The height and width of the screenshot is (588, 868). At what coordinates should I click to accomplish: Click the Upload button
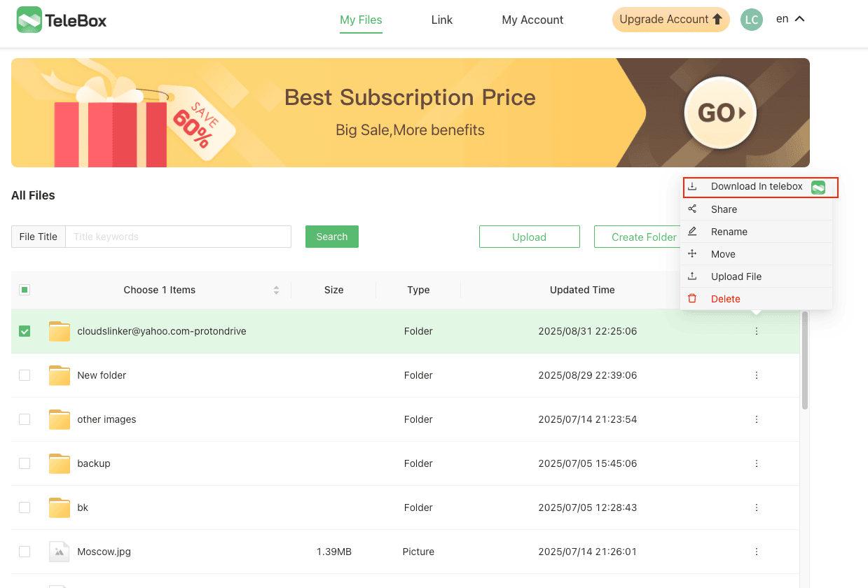(530, 237)
